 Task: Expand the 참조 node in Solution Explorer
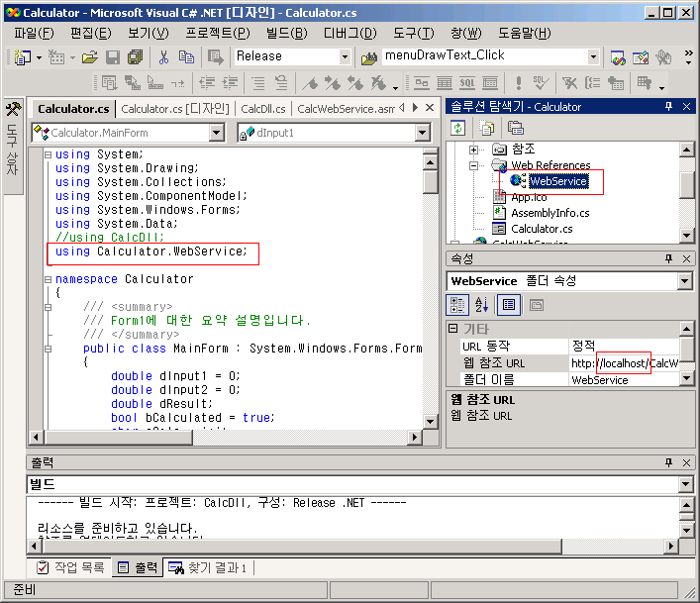point(473,150)
